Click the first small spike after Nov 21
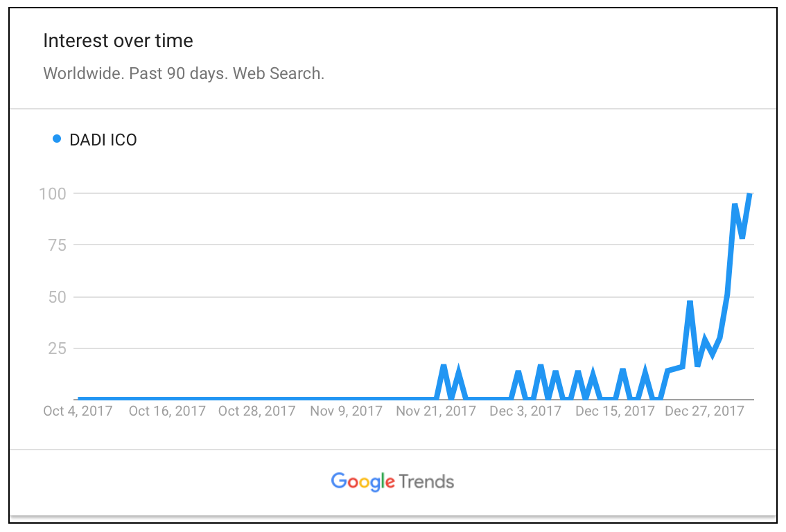786x532 pixels. click(x=443, y=366)
